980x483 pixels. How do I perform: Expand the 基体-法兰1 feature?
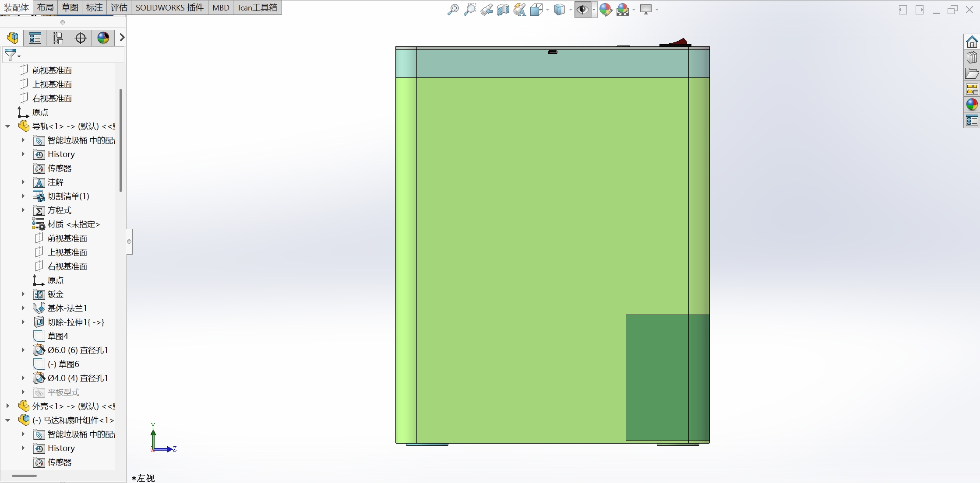pyautogui.click(x=23, y=308)
